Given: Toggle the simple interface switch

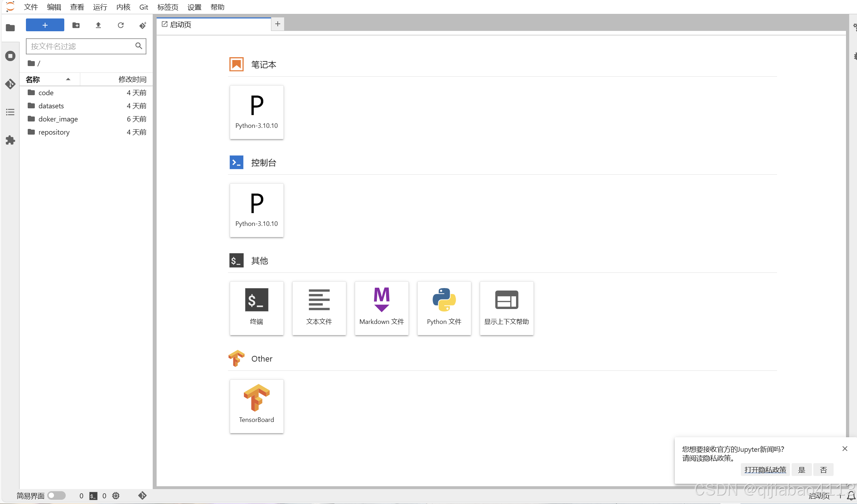Looking at the screenshot, I should (57, 495).
